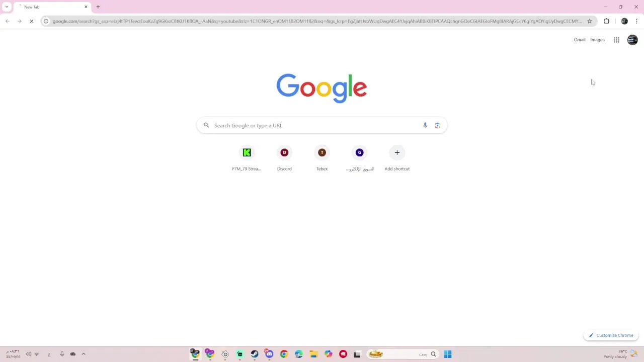Viewport: 644px width, 362px height.
Task: Launch Steam from the taskbar
Action: [255, 354]
